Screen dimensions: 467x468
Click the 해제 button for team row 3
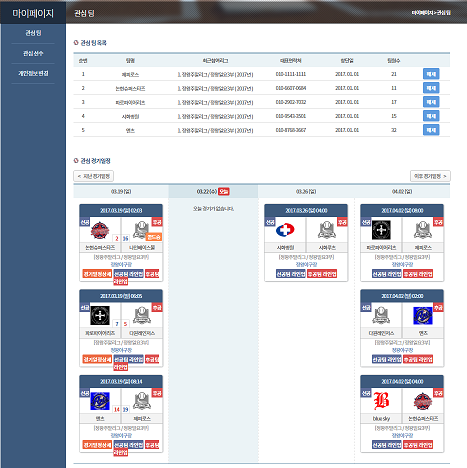431,102
